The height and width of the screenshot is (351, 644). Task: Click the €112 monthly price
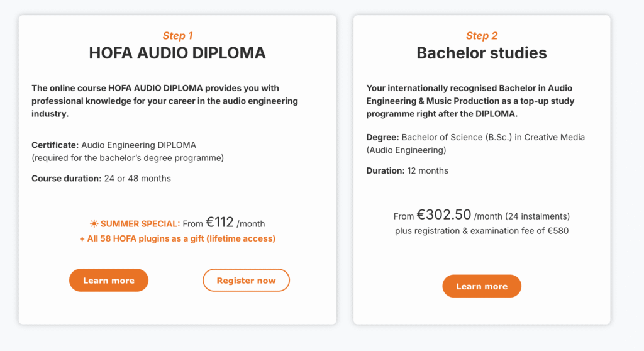(219, 223)
